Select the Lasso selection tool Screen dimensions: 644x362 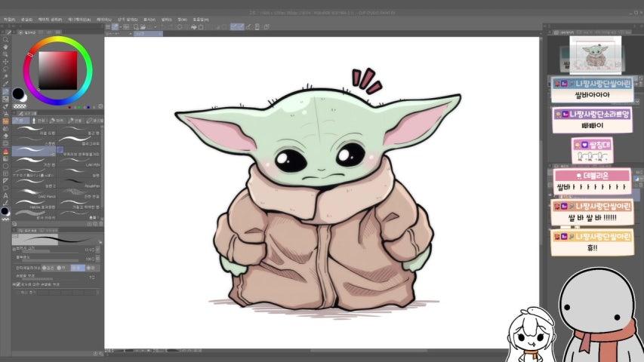[5, 69]
